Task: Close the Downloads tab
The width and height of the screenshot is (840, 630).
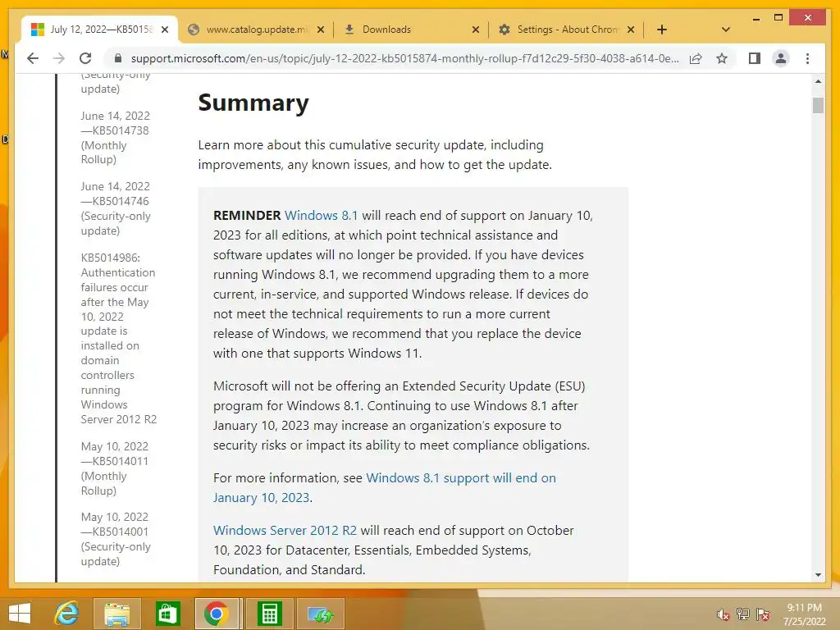Action: click(475, 30)
